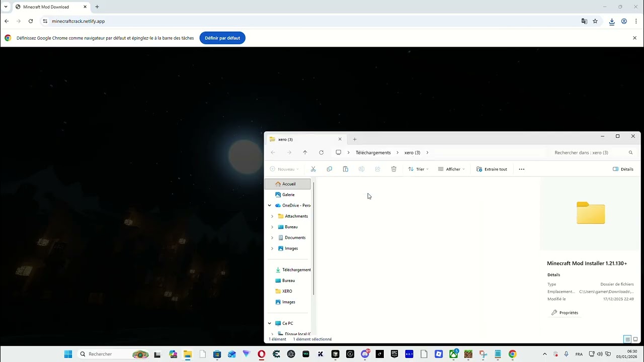Image resolution: width=644 pixels, height=362 pixels.
Task: Bookmark this page with the star icon
Action: coord(595,21)
